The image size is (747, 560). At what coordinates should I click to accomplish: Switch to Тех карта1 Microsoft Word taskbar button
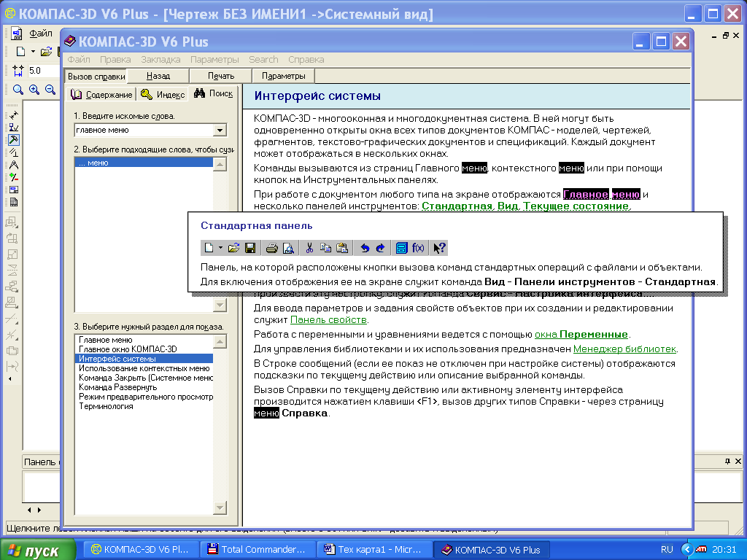(x=374, y=550)
